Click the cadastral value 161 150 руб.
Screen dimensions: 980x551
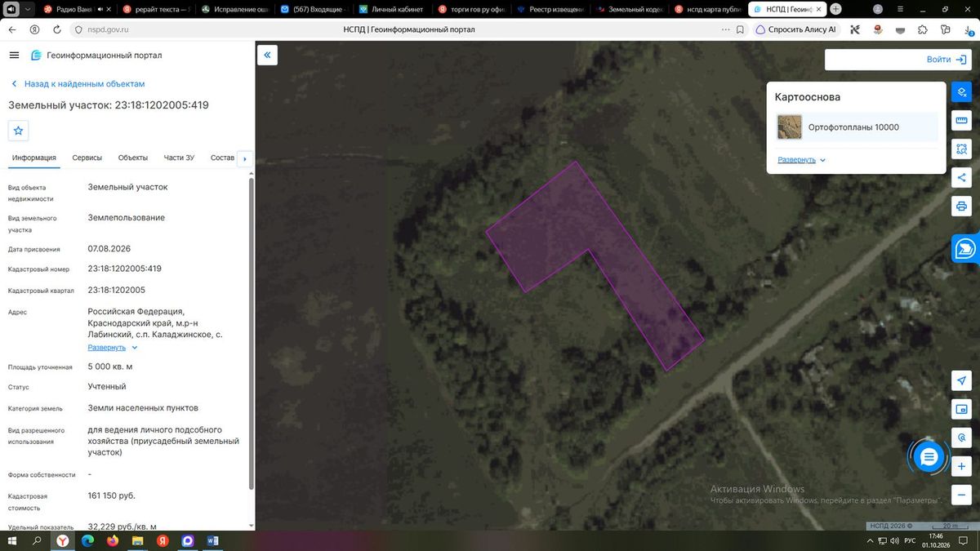[112, 495]
